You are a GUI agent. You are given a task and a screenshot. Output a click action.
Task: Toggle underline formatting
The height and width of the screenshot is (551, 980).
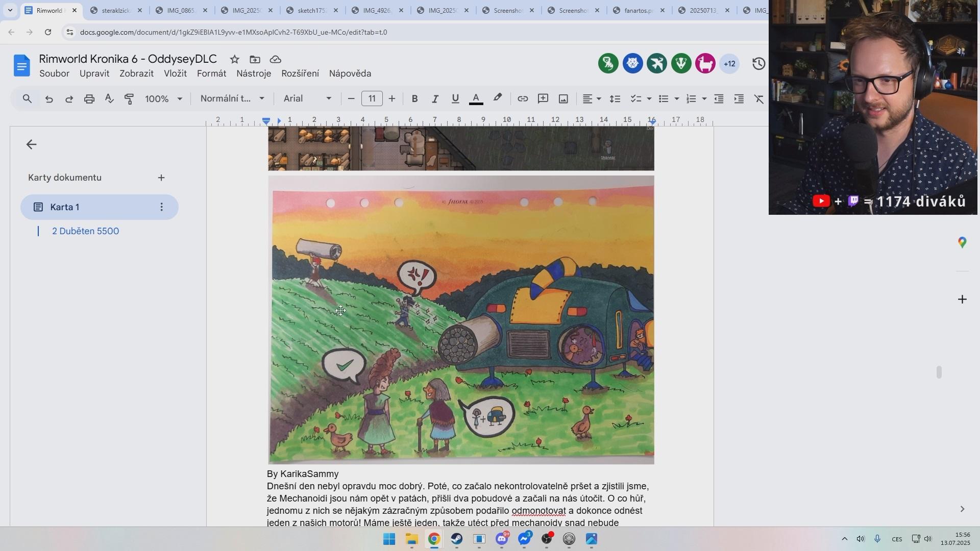point(455,99)
